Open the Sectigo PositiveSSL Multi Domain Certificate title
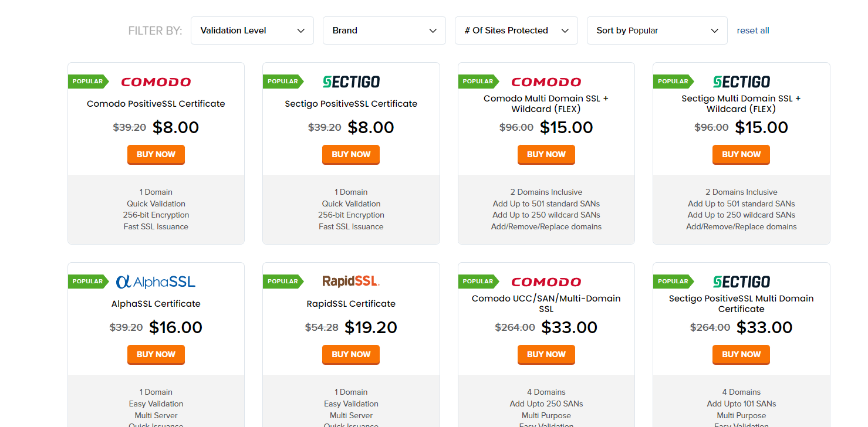 tap(741, 304)
